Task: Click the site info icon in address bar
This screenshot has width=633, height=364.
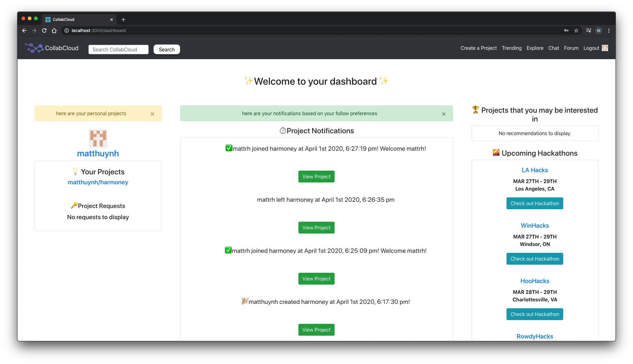Action: click(66, 31)
